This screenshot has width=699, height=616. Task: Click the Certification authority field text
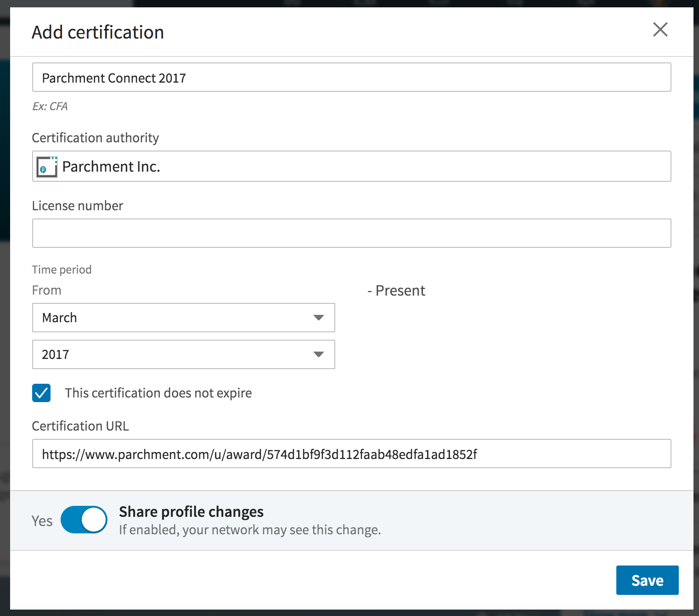pos(111,167)
